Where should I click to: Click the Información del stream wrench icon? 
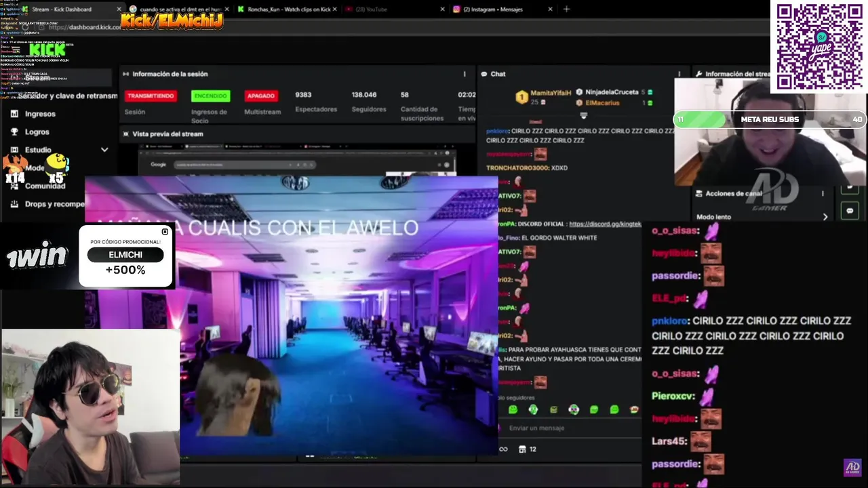(698, 74)
